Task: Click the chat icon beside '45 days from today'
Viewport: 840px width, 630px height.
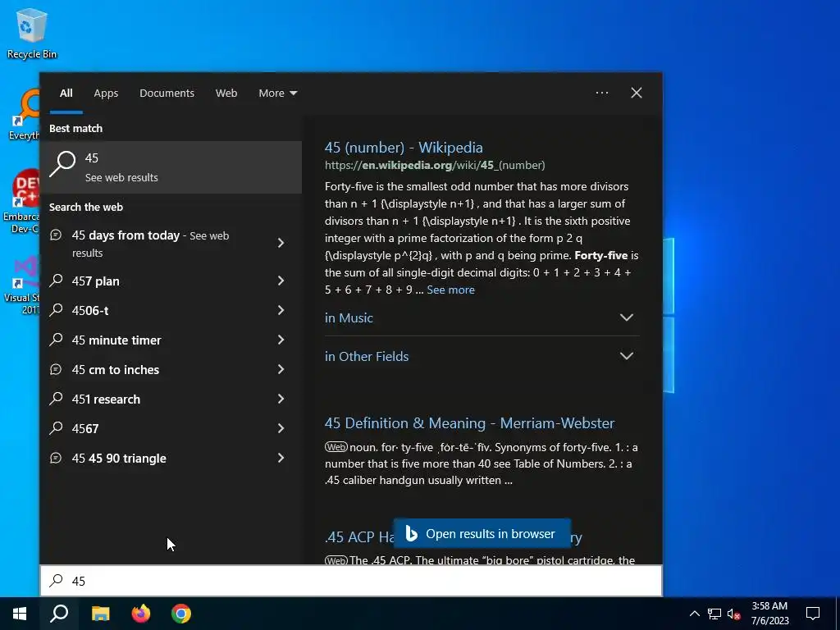Action: coord(56,235)
